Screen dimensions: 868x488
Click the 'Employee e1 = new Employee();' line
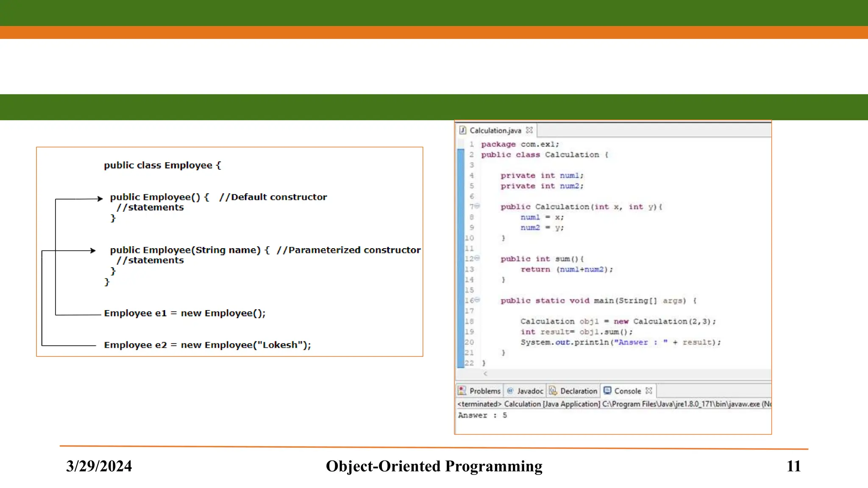185,313
